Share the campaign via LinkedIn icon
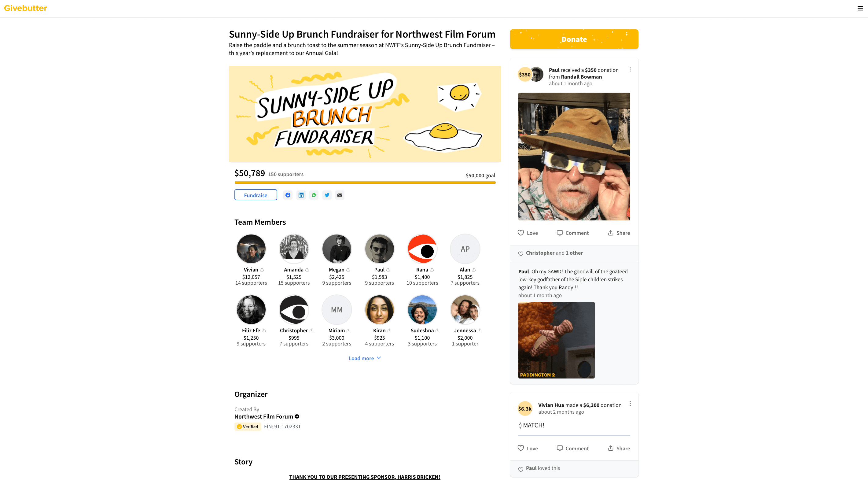The width and height of the screenshot is (868, 480). pos(301,195)
